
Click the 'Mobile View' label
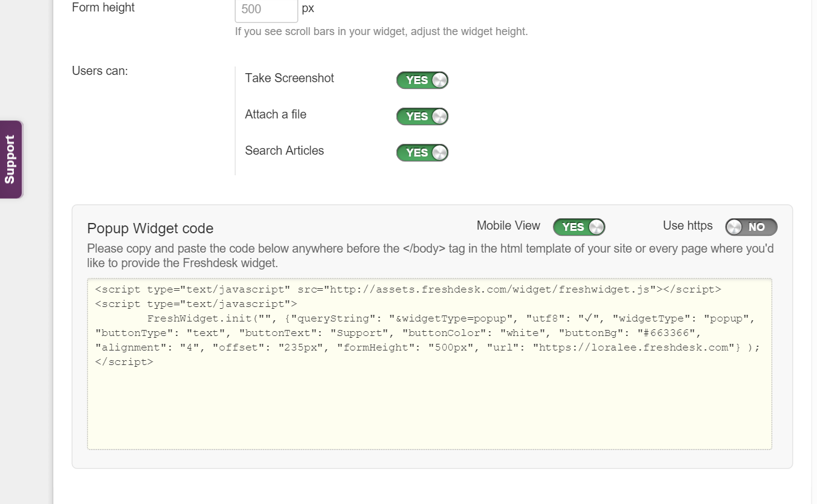coord(508,225)
